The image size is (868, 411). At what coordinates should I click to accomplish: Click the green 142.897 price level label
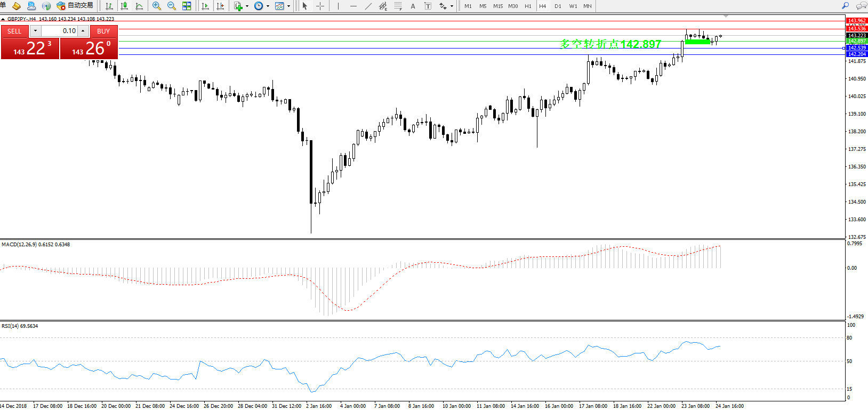[x=857, y=41]
